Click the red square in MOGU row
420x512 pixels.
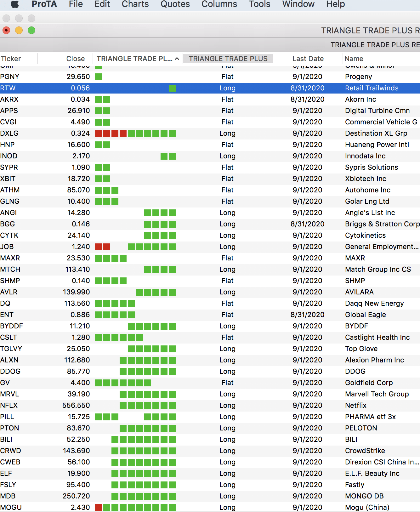[x=99, y=507]
